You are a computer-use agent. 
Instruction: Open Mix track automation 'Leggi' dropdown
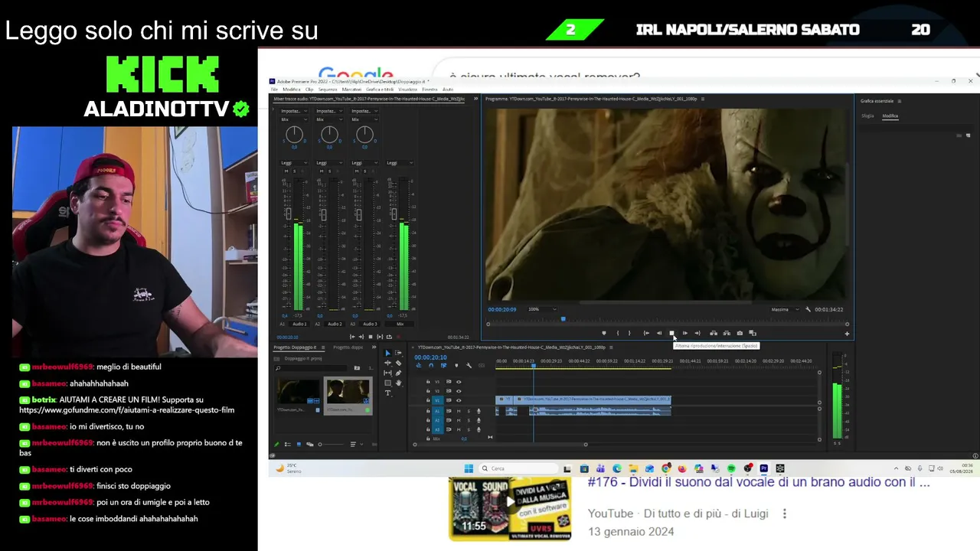(x=400, y=162)
